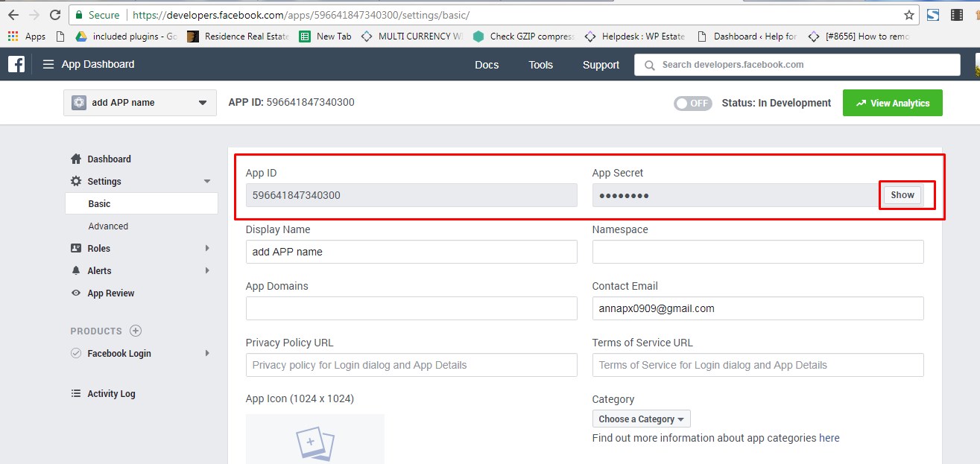
Task: Expand the Roles submenu arrow
Action: coord(207,249)
